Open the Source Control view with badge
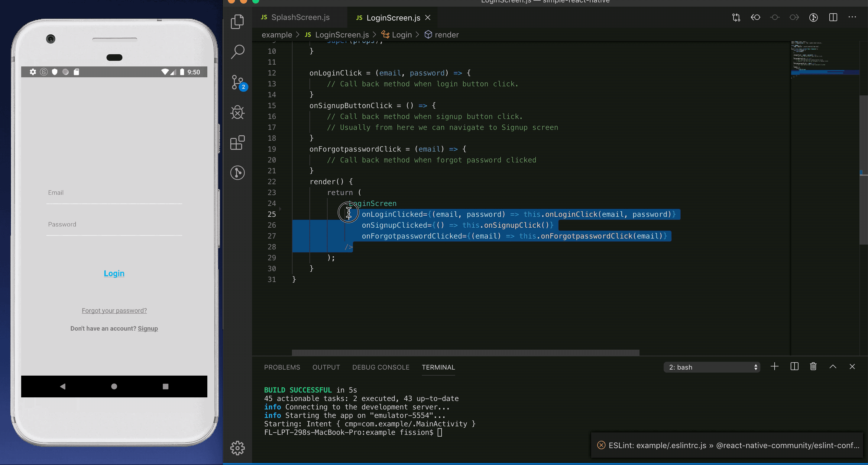The width and height of the screenshot is (868, 465). pyautogui.click(x=238, y=82)
